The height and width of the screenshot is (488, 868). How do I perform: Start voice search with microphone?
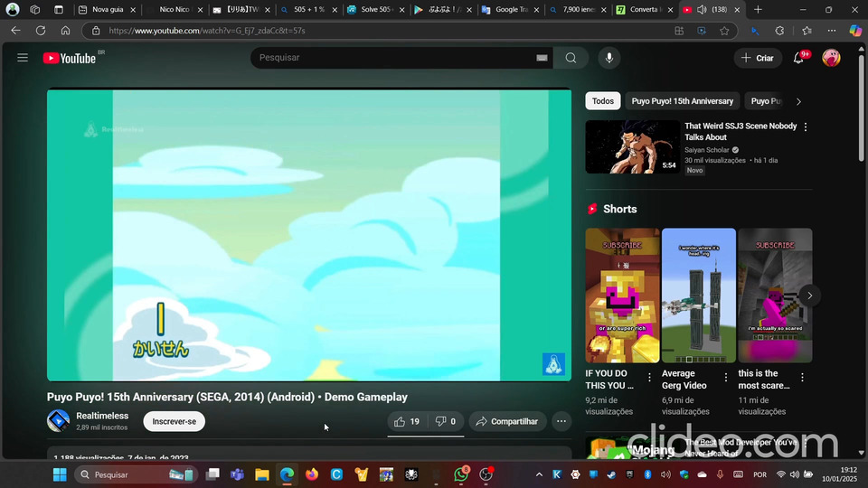point(609,58)
